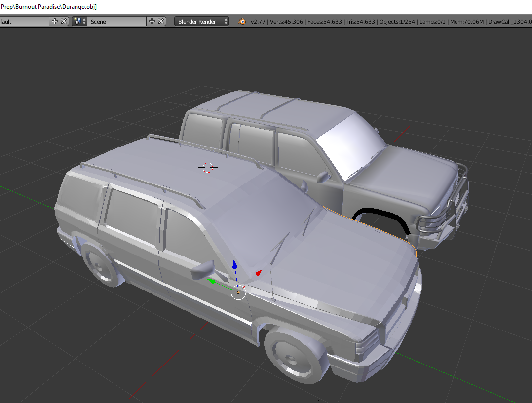
Task: Click the blue Z-axis manipulator arrow
Action: 235,265
